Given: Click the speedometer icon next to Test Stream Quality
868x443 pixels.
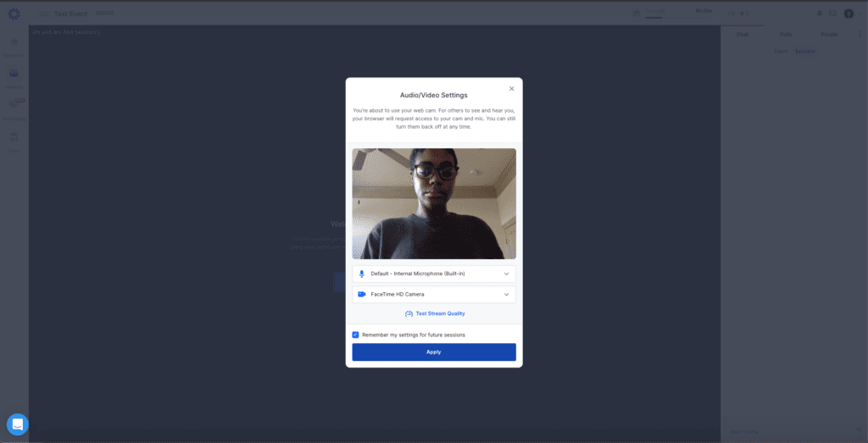Looking at the screenshot, I should (409, 313).
